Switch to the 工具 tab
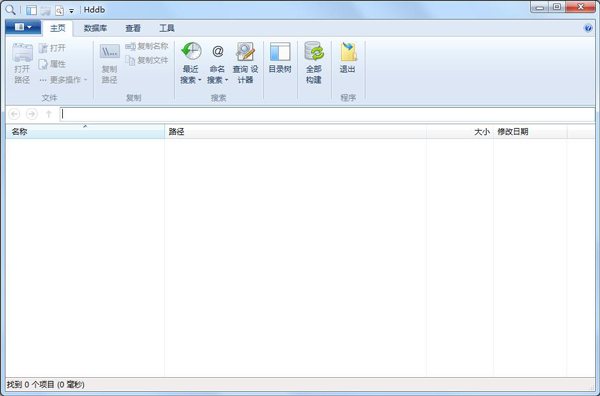 pyautogui.click(x=166, y=28)
